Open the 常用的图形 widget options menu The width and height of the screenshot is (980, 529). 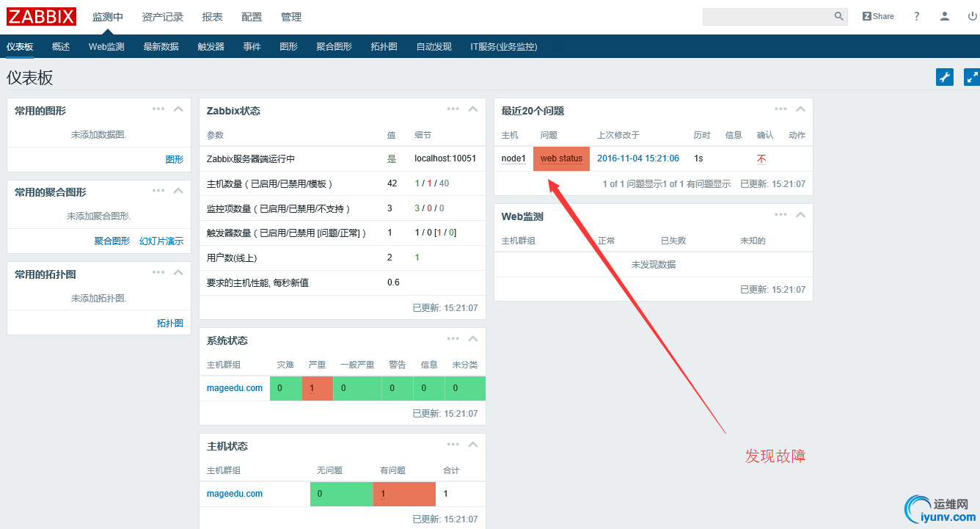[x=158, y=109]
